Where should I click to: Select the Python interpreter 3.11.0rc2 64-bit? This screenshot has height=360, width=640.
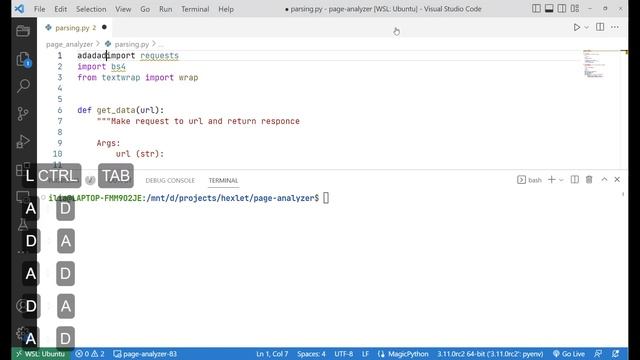(x=490, y=354)
